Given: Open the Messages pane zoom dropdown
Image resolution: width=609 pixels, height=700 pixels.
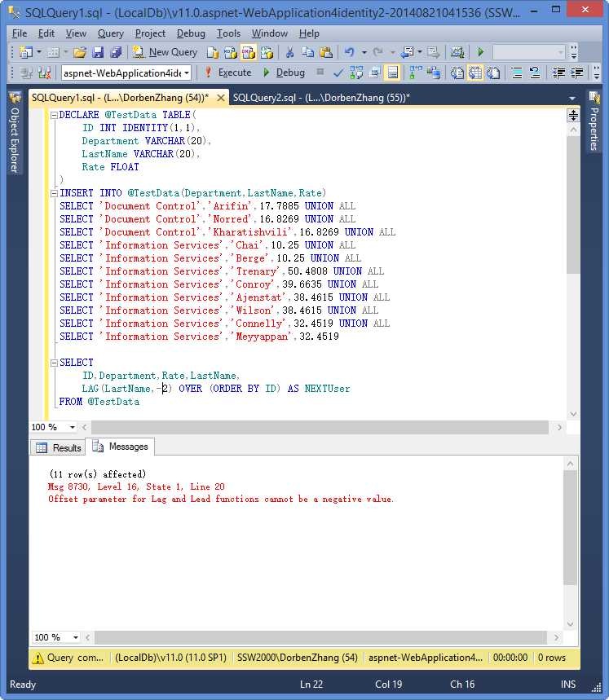Looking at the screenshot, I should point(76,637).
